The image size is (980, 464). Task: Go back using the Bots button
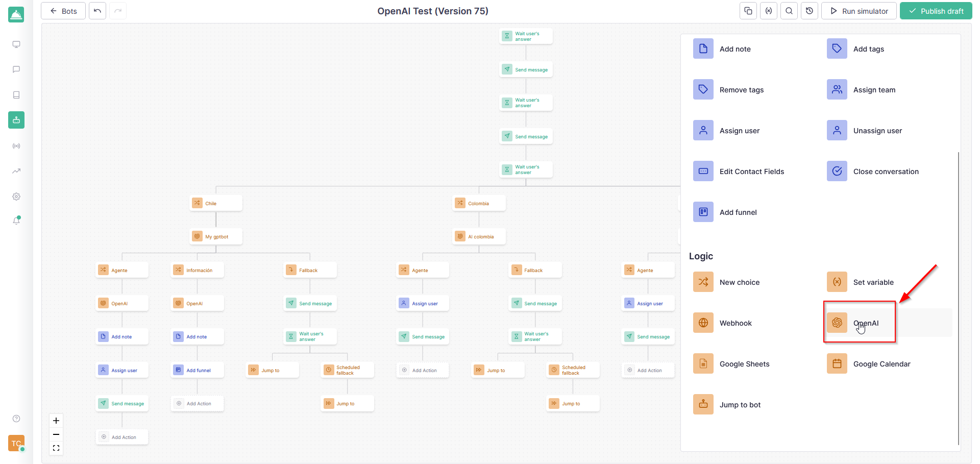click(63, 11)
